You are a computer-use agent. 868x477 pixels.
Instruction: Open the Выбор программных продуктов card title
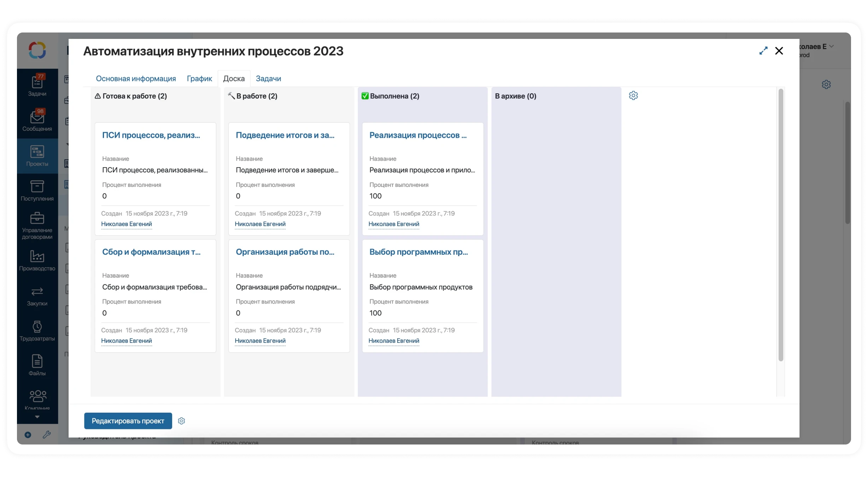[418, 252]
